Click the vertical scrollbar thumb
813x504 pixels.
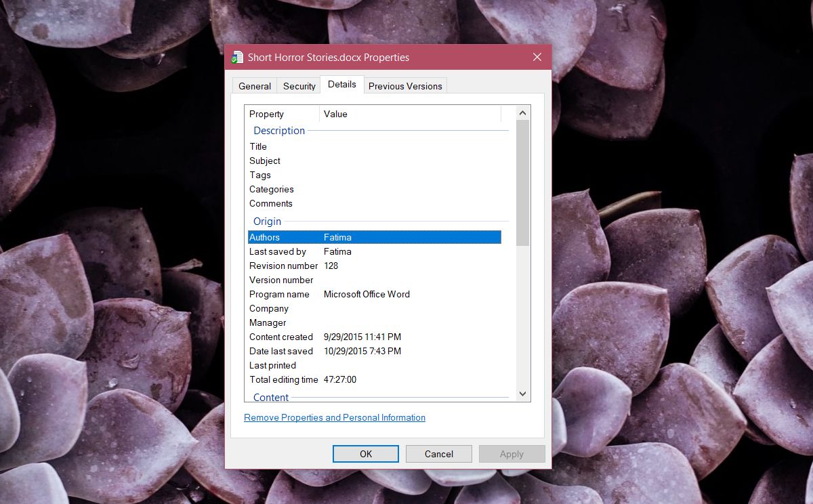tap(522, 183)
